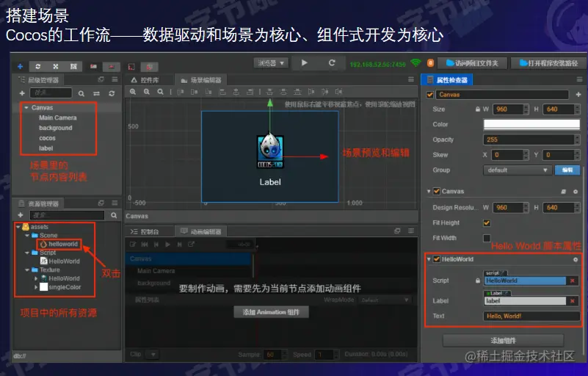Viewport: 588px width, 376px height.
Task: Click the hierarchy search magnifier icon
Action: pyautogui.click(x=81, y=93)
